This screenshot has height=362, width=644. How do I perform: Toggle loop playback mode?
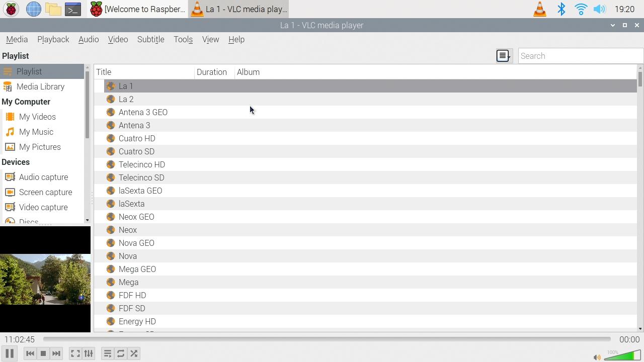coord(120,353)
